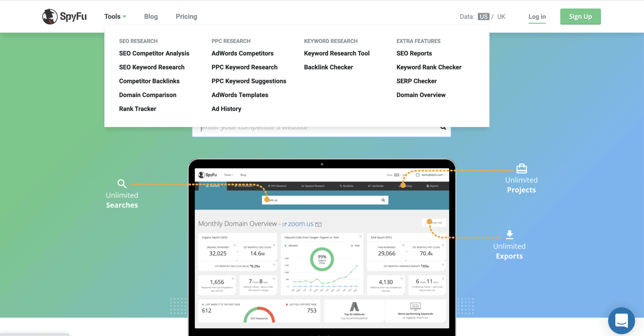644x336 pixels.
Task: Open Backlink Checker
Action: pyautogui.click(x=328, y=67)
